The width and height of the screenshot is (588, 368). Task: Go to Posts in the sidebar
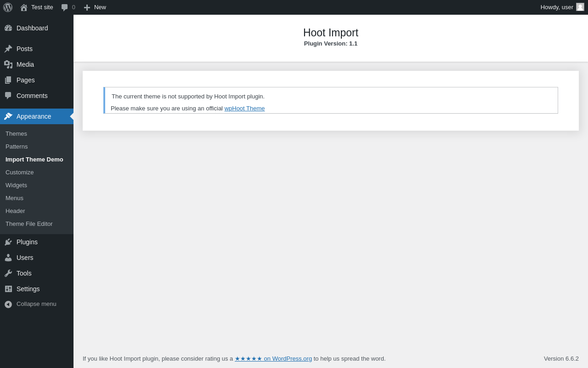click(x=24, y=49)
